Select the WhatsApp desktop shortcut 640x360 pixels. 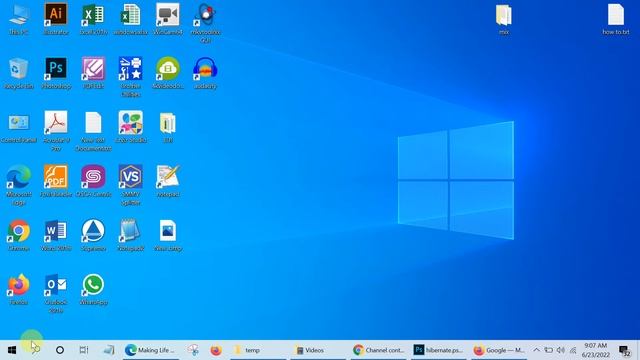point(93,289)
